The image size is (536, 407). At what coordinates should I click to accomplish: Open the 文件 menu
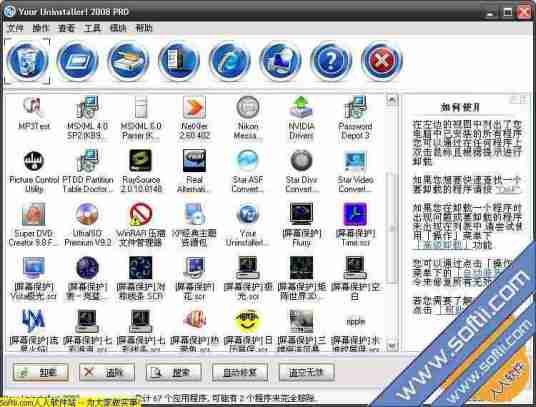coord(15,28)
